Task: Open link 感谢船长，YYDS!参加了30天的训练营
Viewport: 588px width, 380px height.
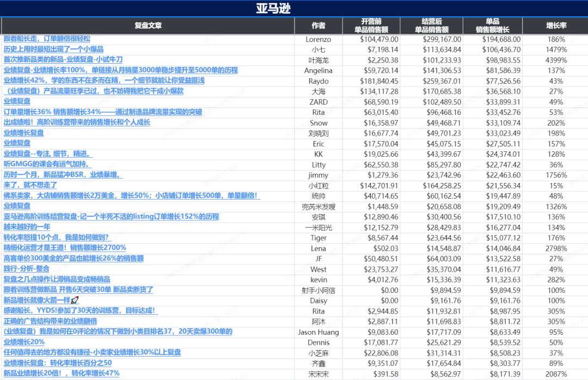Action: coord(81,311)
